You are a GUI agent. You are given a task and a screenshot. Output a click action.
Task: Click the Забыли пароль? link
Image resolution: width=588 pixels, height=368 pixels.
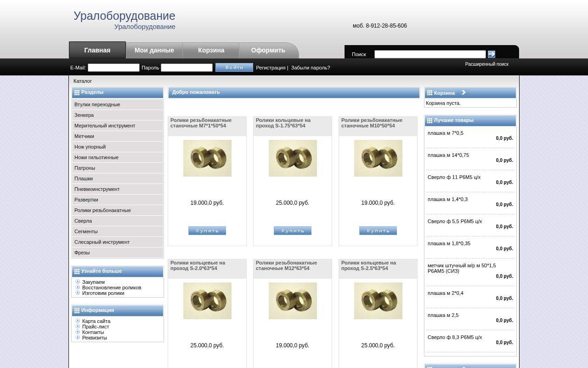[311, 68]
